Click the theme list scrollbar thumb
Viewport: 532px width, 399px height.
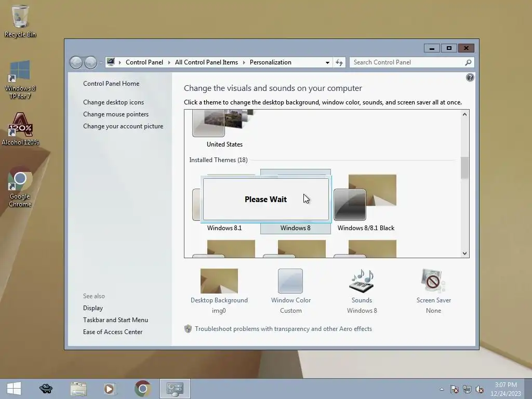464,168
